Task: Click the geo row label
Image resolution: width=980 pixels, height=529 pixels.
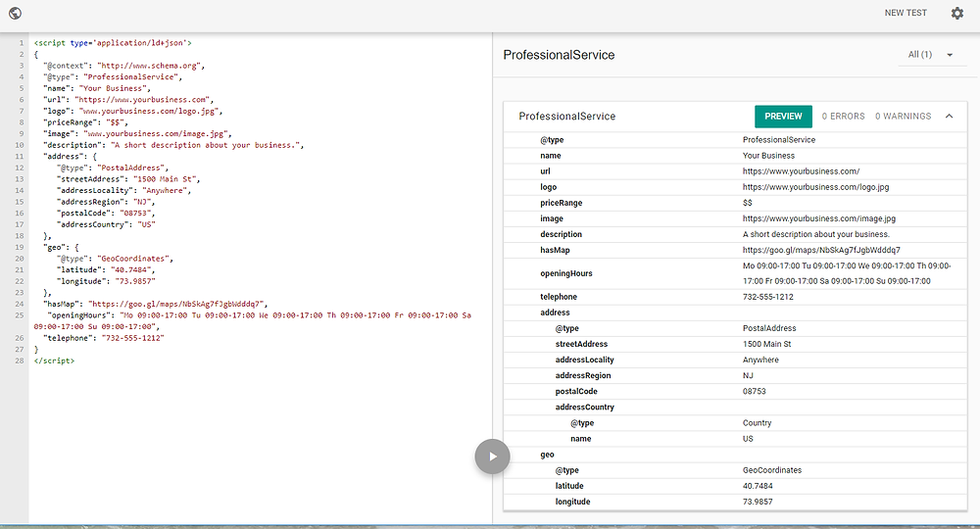Action: pos(547,455)
